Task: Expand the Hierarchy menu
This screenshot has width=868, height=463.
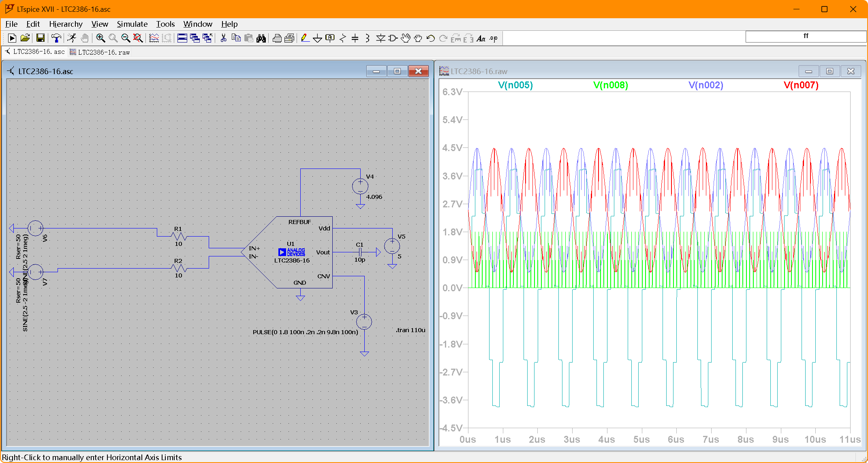Action: (x=65, y=23)
